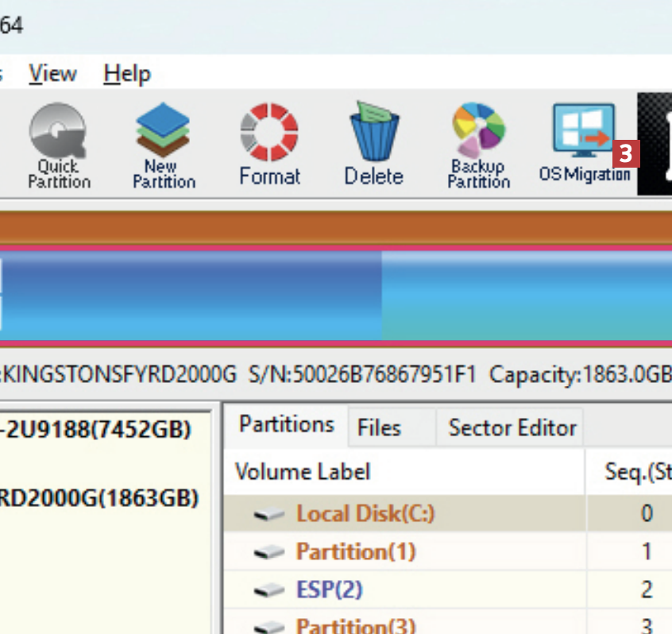Select the dark blue partition in disk map

pyautogui.click(x=191, y=296)
